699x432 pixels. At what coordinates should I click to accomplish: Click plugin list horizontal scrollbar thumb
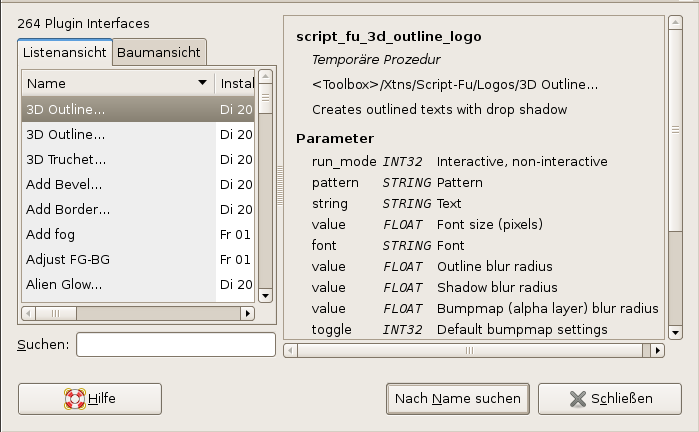coord(56,313)
